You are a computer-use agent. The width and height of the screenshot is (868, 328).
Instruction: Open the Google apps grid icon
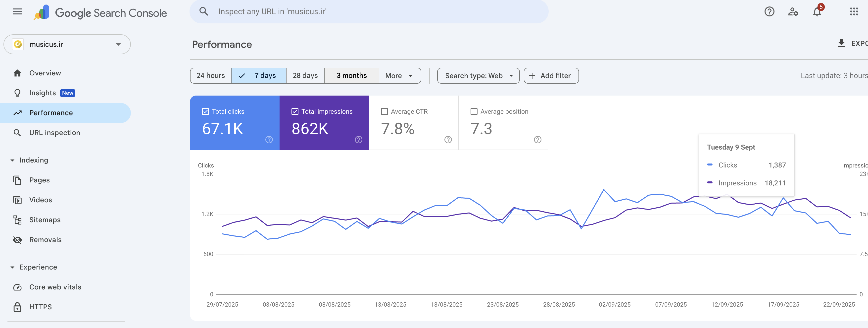click(854, 12)
